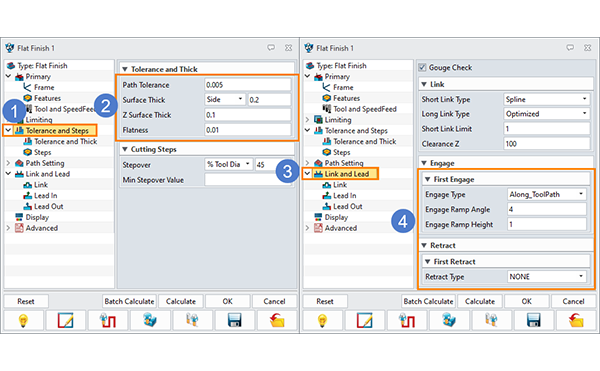Open the Retract Type NONE dropdown
The width and height of the screenshot is (600, 371).
[x=546, y=277]
